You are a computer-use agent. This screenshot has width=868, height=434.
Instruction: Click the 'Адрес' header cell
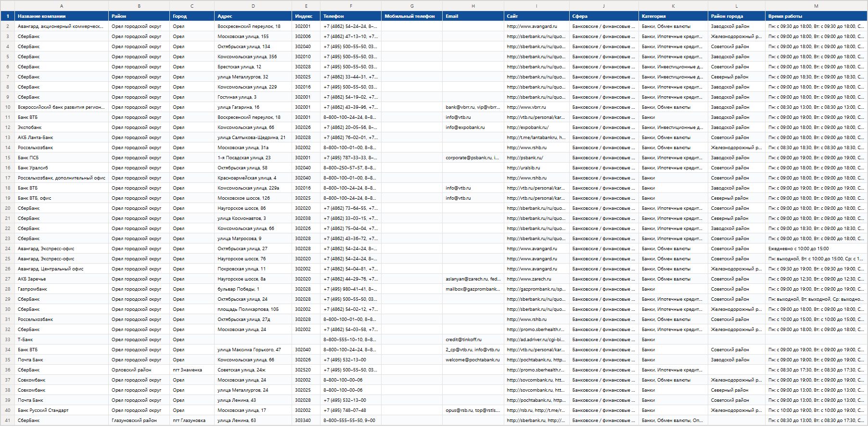tap(253, 16)
